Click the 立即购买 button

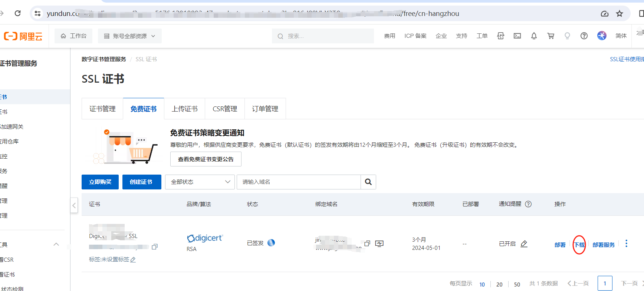click(100, 182)
